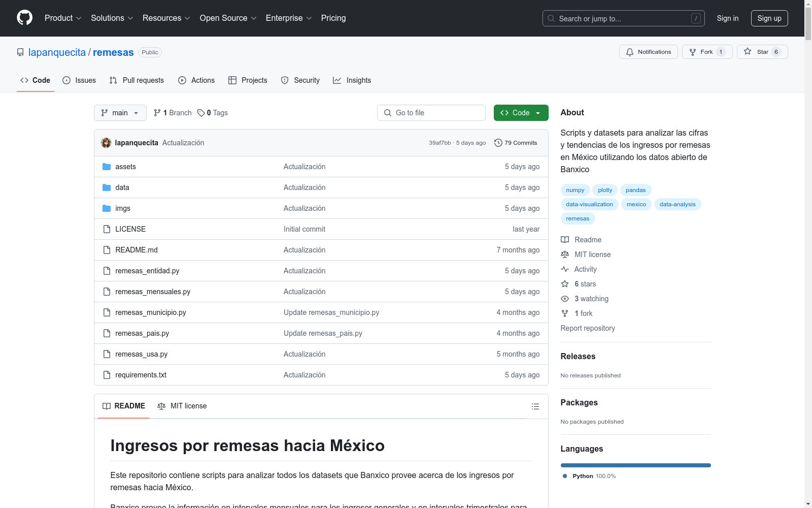Image resolution: width=812 pixels, height=508 pixels.
Task: Click the Sign in link
Action: [x=728, y=18]
